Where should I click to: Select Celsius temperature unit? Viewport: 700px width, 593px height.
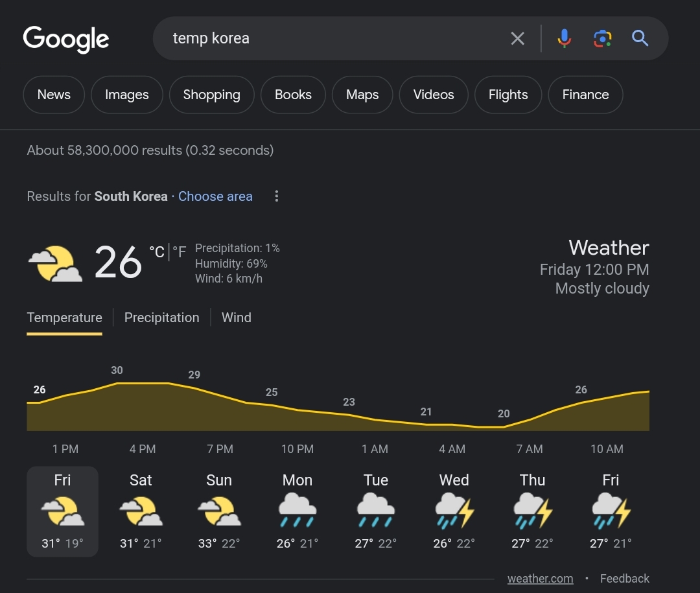pyautogui.click(x=157, y=252)
